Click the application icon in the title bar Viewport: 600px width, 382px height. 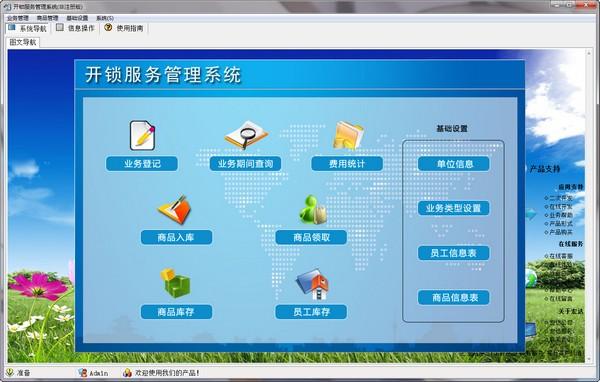(7, 7)
